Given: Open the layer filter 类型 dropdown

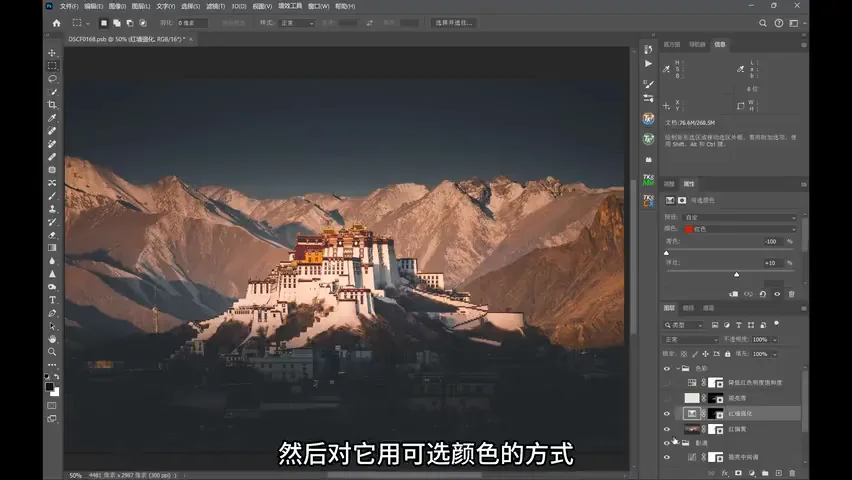Looking at the screenshot, I should (x=683, y=325).
